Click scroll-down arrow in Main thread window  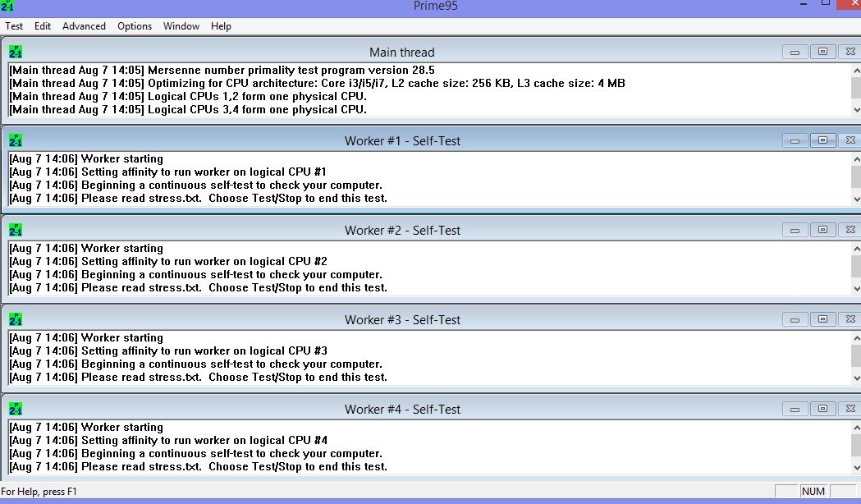(856, 110)
